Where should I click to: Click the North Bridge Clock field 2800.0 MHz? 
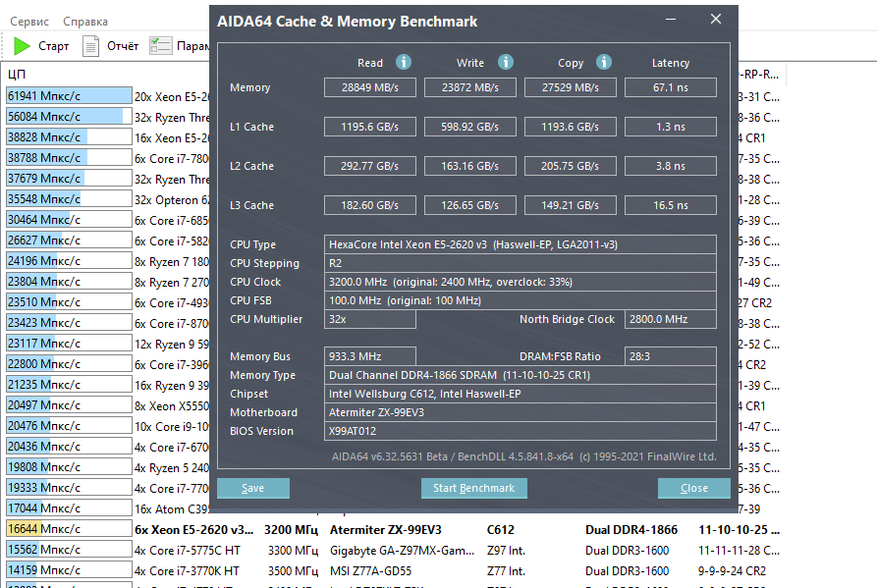(670, 319)
